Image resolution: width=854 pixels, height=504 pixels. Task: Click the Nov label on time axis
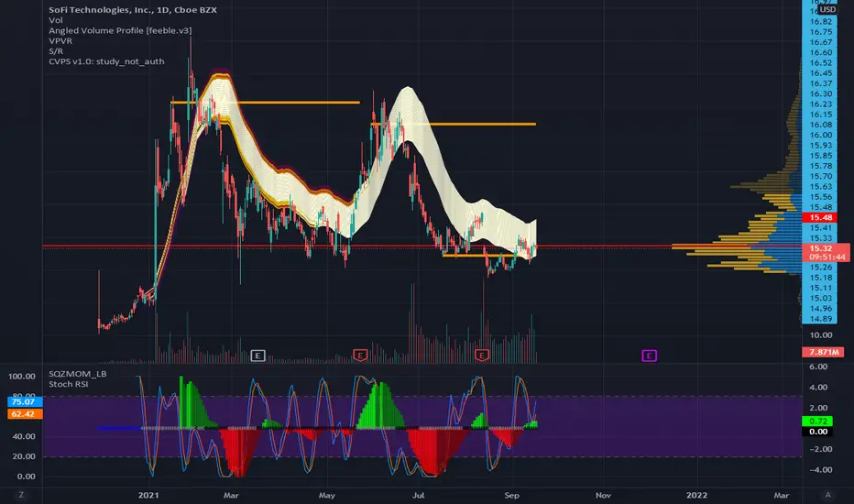(x=603, y=495)
